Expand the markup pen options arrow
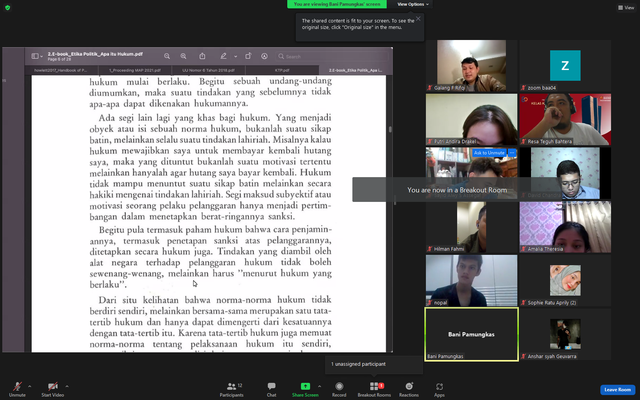The image size is (640, 400). point(236,57)
